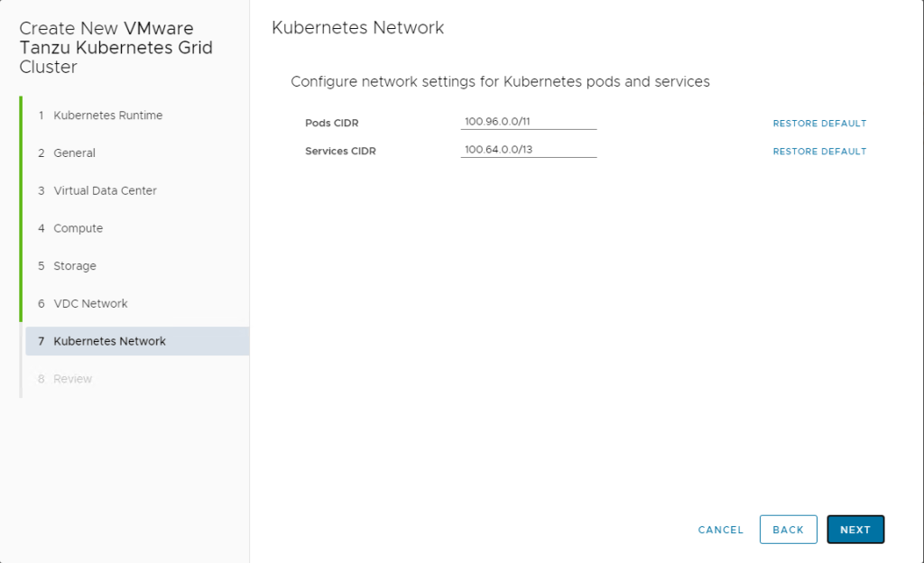
Task: Click the Pods CIDR label
Action: click(x=332, y=123)
